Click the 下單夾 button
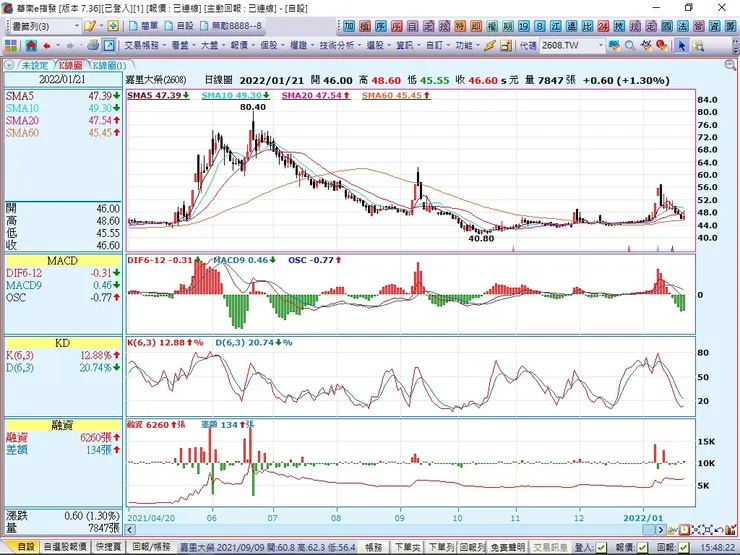Viewport: 740px width, 555px height. [407, 547]
